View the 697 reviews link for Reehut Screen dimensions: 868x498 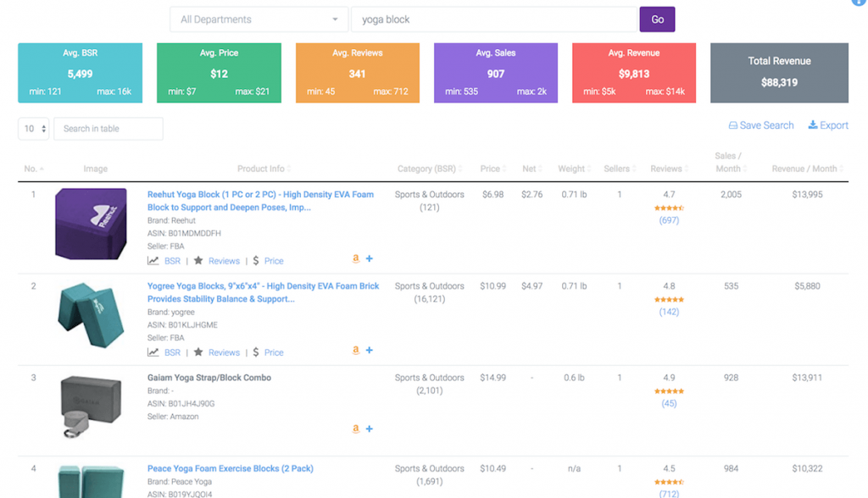tap(670, 219)
